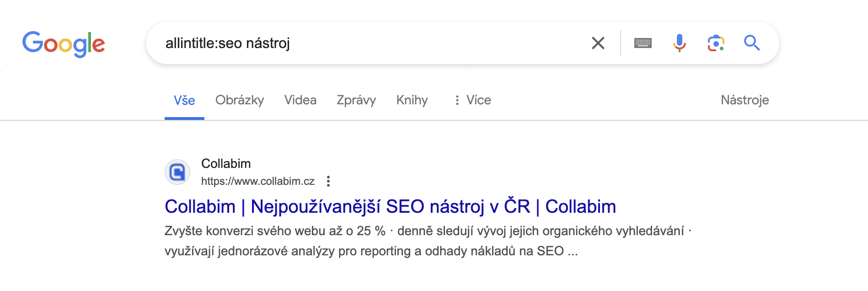
Task: Clear the search query with the X icon
Action: tap(598, 43)
